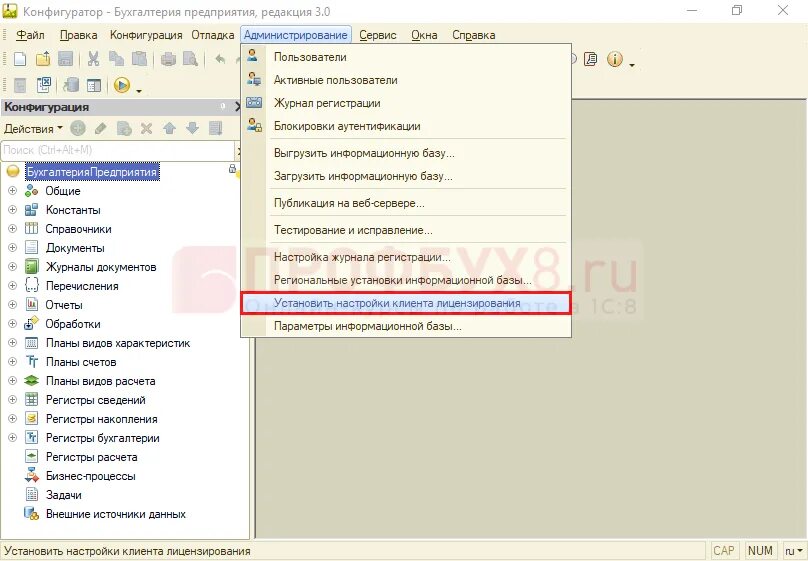Open Журнал регистрации menu entry
This screenshot has height=561, width=808.
click(x=406, y=103)
